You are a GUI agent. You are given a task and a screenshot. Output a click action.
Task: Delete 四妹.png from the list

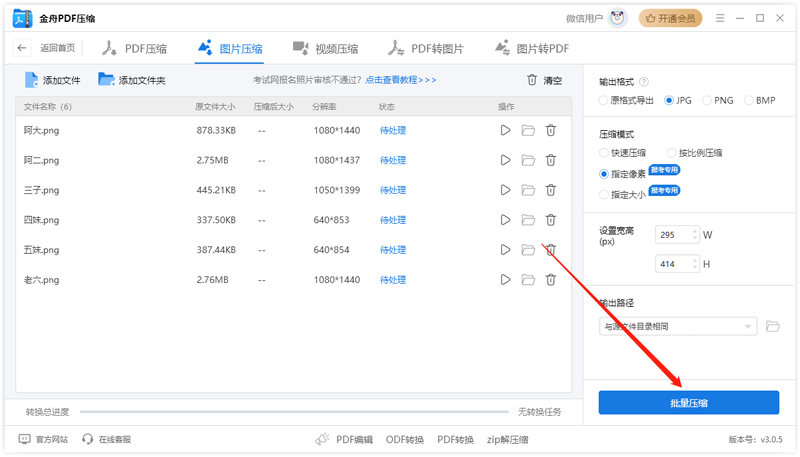click(551, 220)
